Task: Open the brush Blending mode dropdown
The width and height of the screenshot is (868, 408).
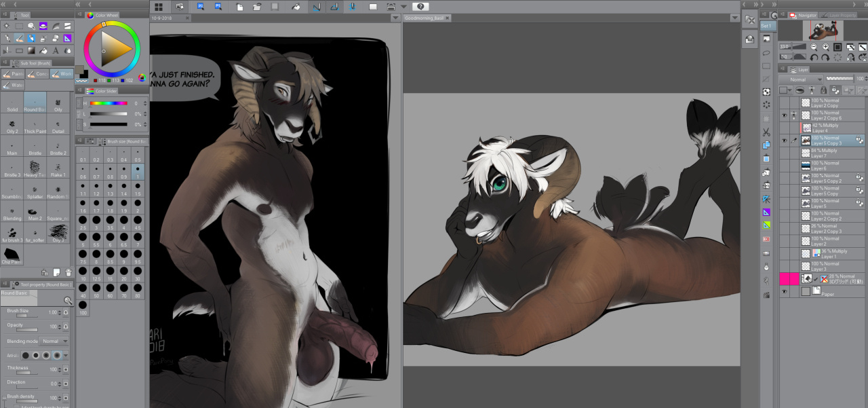Action: 54,341
